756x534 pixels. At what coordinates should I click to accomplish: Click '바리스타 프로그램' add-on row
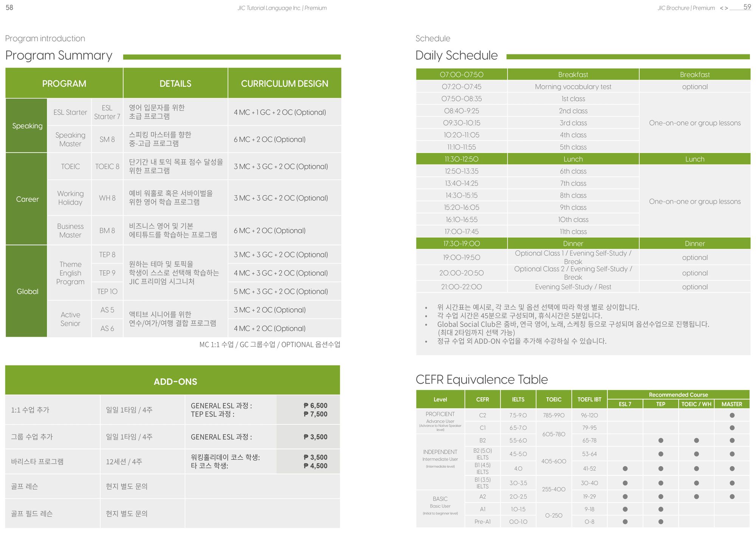[x=173, y=461]
